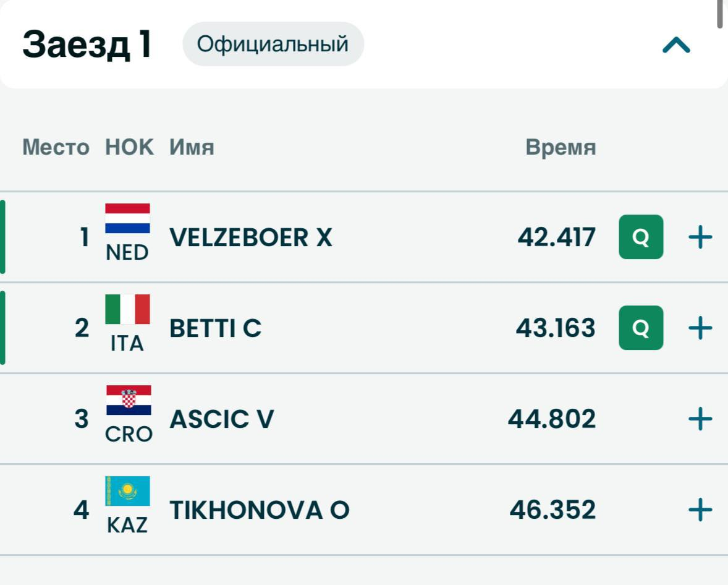Screen dimensions: 728x585
Task: Click the Q qualified badge for VELZEBOER
Action: coord(641,237)
